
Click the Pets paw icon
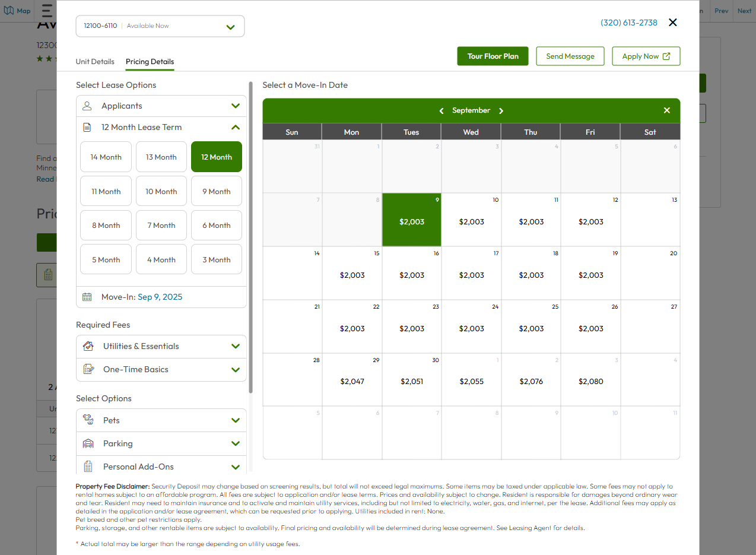coord(88,420)
